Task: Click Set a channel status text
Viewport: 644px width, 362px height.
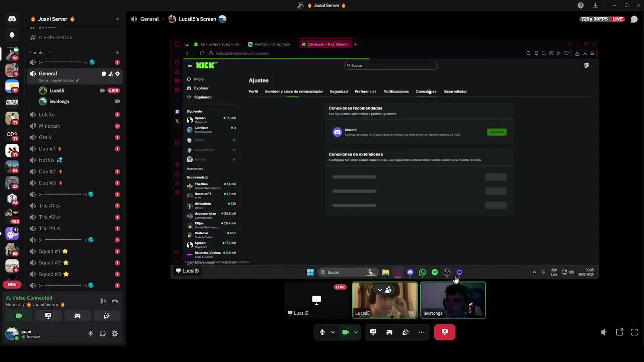Action: 56,80
